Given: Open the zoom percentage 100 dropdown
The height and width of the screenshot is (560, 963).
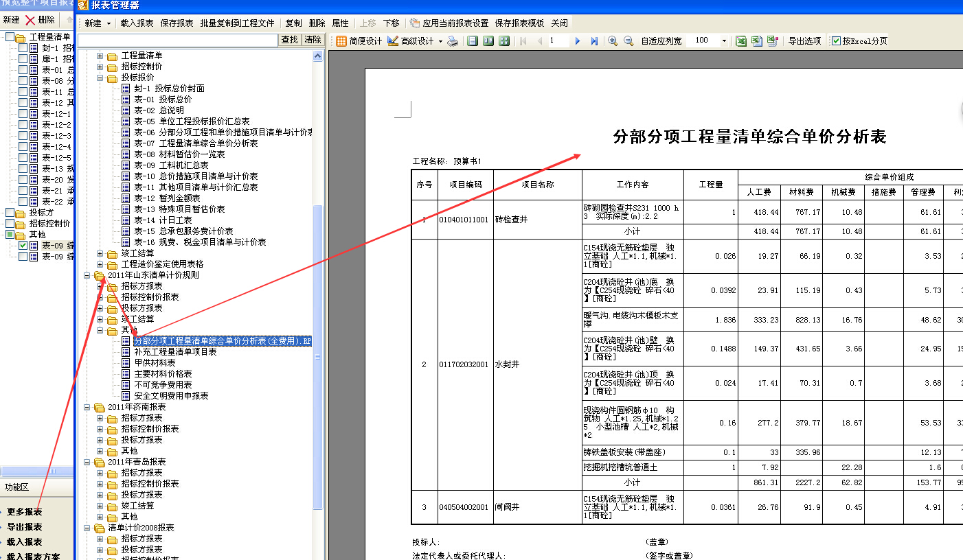Looking at the screenshot, I should [724, 41].
